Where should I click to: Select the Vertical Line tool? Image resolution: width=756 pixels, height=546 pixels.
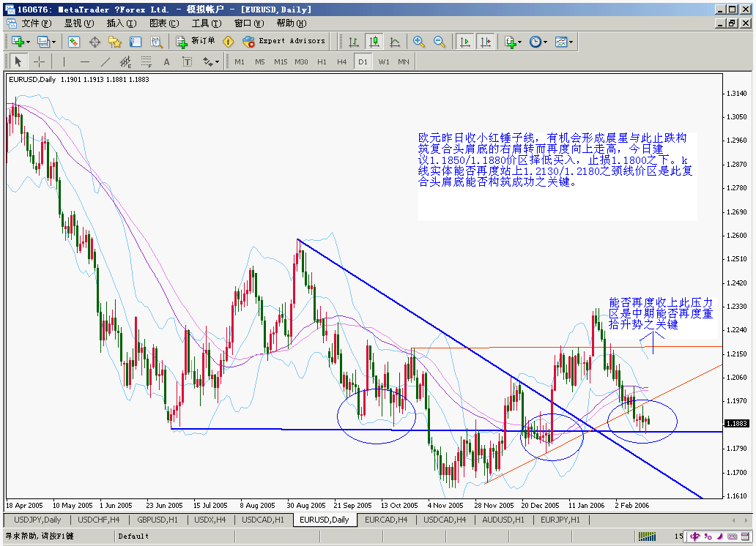pyautogui.click(x=64, y=61)
